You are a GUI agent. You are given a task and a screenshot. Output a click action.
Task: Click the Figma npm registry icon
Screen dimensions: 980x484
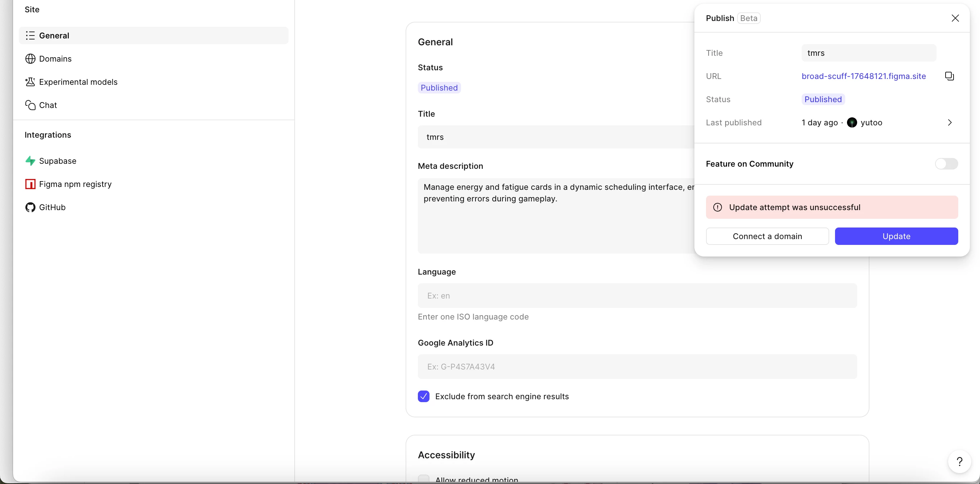[30, 184]
